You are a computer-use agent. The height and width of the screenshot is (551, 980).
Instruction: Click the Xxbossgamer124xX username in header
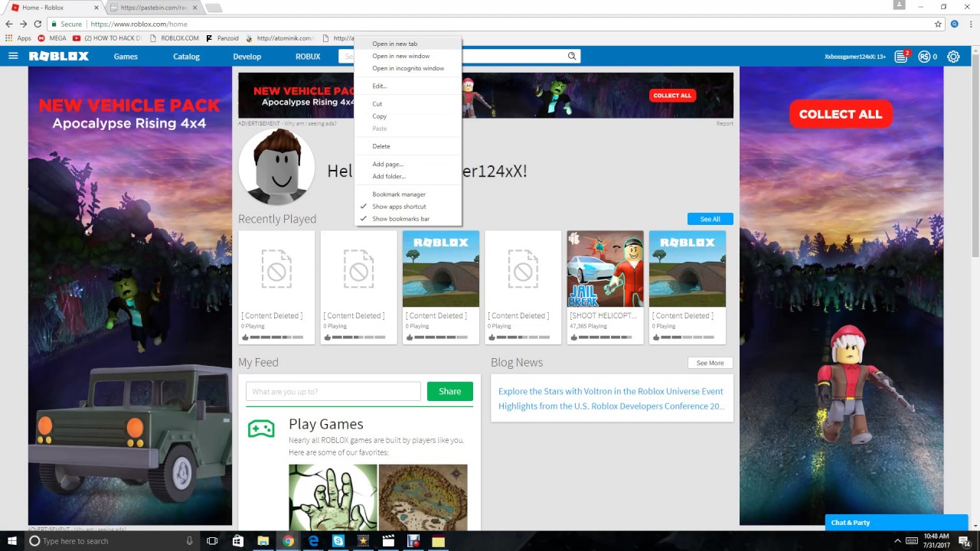pos(854,57)
